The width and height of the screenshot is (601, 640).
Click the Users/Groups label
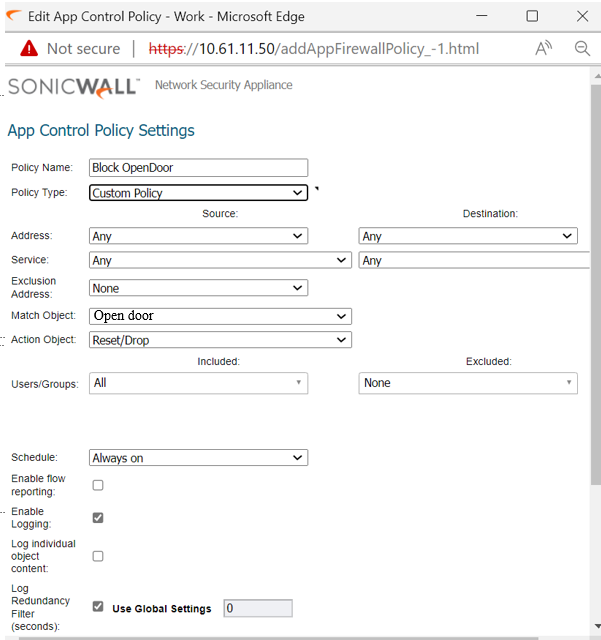[45, 384]
